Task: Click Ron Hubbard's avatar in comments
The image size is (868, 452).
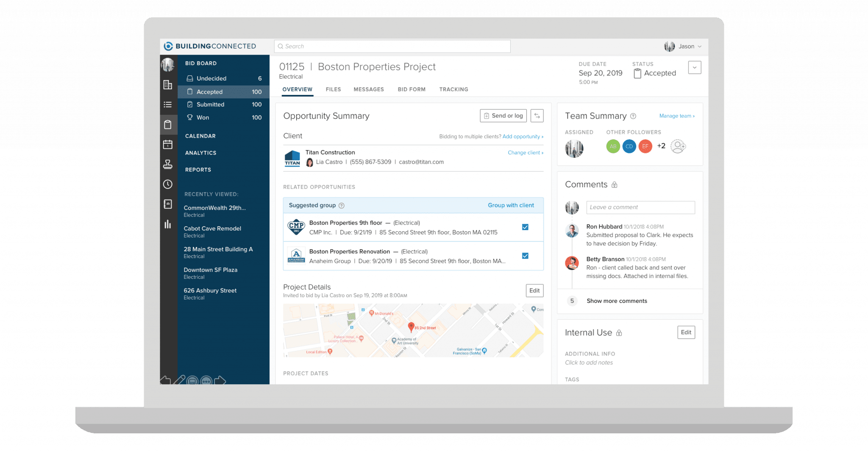Action: tap(572, 231)
